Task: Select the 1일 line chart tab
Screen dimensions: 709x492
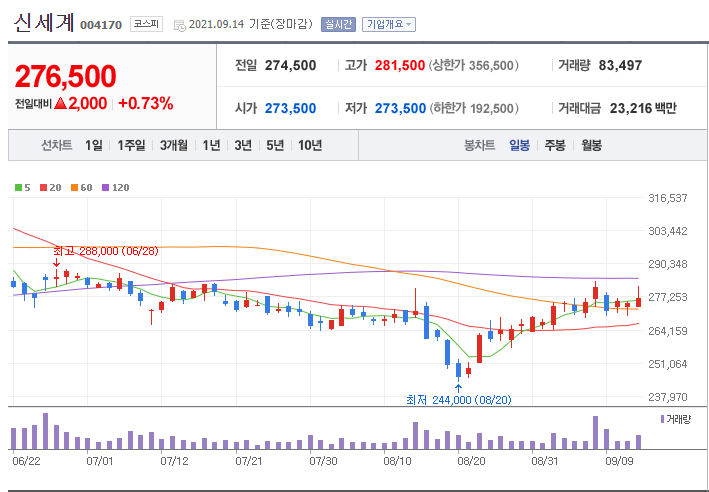Action: pyautogui.click(x=94, y=145)
